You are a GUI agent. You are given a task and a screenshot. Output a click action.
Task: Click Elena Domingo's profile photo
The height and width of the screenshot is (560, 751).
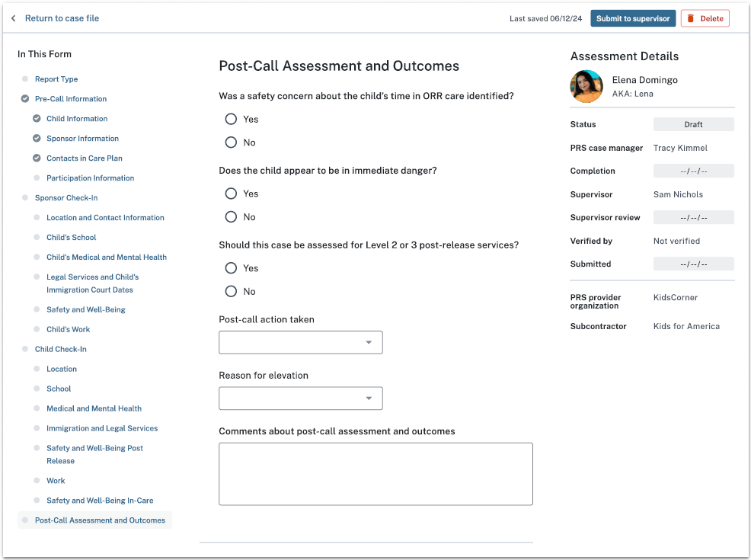pyautogui.click(x=586, y=86)
